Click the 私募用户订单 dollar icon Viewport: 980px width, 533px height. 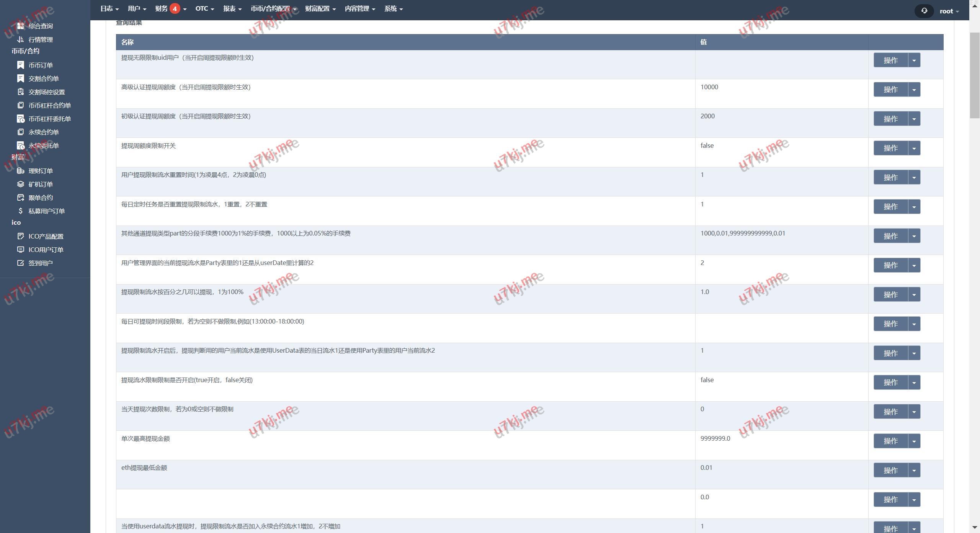(x=21, y=211)
